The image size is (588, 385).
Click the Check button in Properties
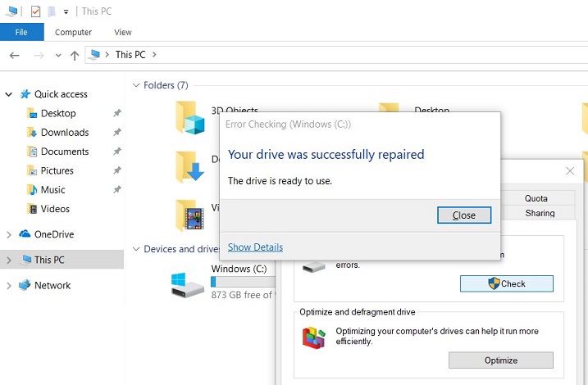[x=506, y=283]
